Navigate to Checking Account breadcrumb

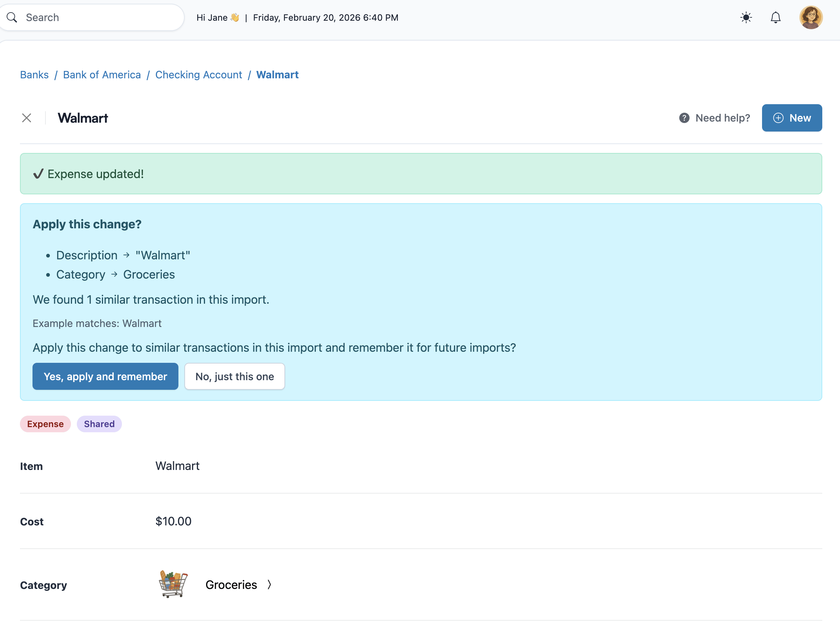pos(198,75)
